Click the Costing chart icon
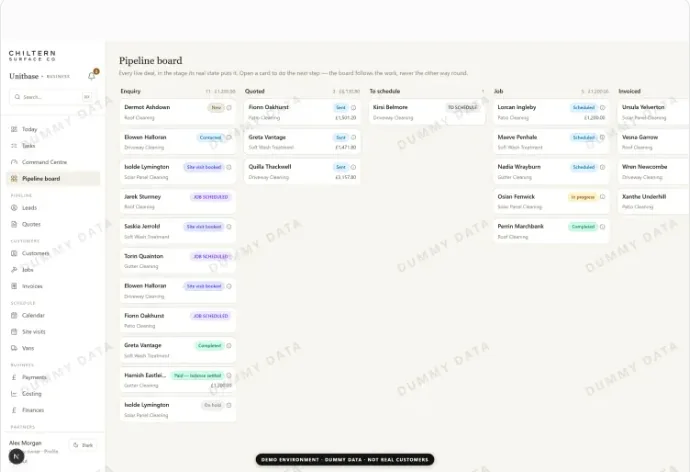Viewport: 690px width, 472px height. 14,394
